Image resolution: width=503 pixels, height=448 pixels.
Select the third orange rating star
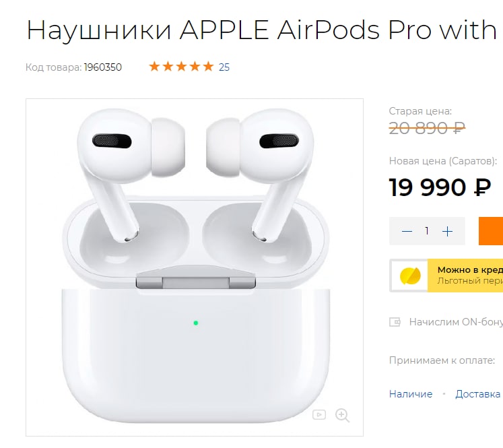pyautogui.click(x=182, y=67)
